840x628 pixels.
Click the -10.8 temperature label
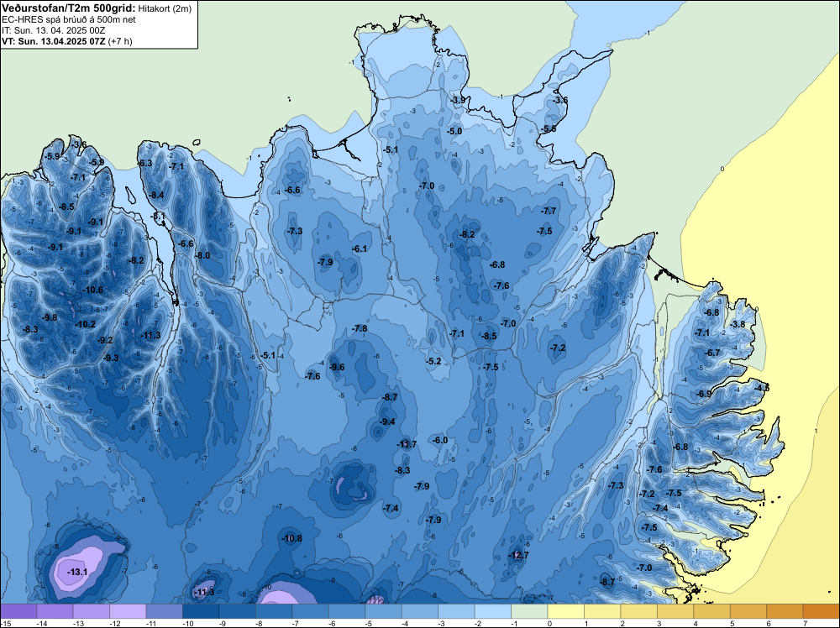(x=292, y=539)
